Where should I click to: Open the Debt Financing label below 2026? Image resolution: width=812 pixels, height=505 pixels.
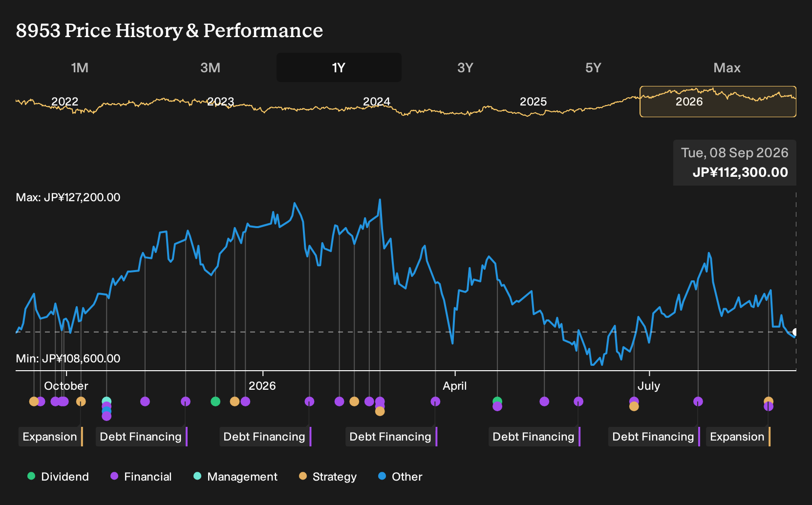click(x=265, y=437)
